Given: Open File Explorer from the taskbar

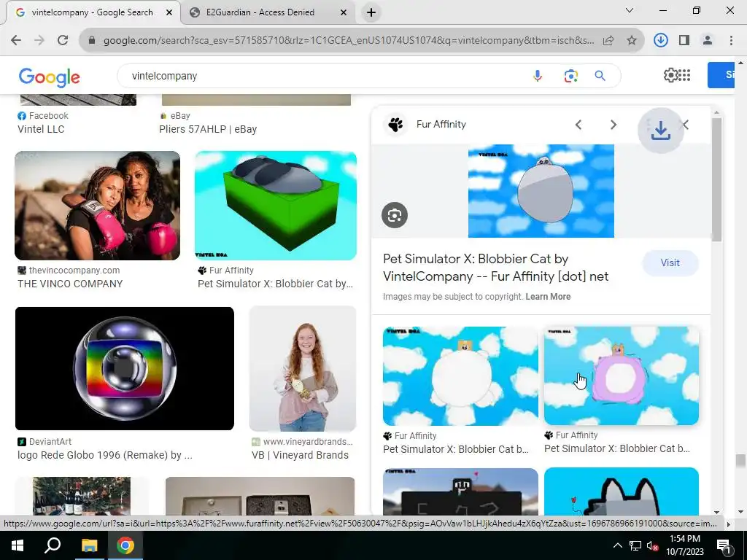Looking at the screenshot, I should pyautogui.click(x=89, y=545).
